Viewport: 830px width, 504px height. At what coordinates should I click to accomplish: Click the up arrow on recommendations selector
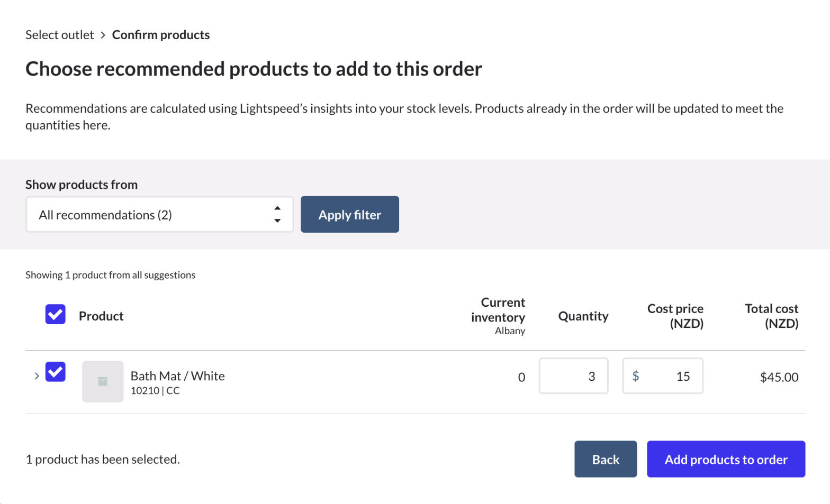[x=277, y=208]
